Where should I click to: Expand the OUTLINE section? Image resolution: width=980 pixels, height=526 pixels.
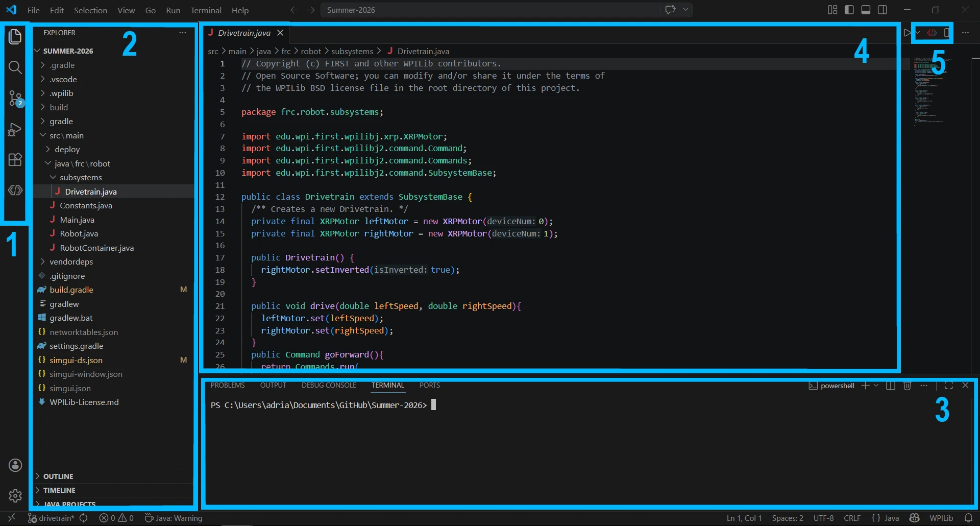point(113,476)
